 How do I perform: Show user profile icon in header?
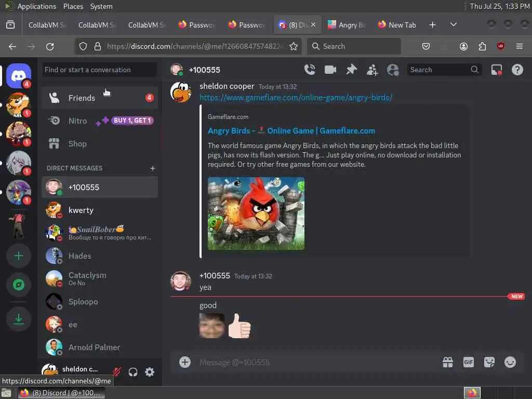coord(393,70)
